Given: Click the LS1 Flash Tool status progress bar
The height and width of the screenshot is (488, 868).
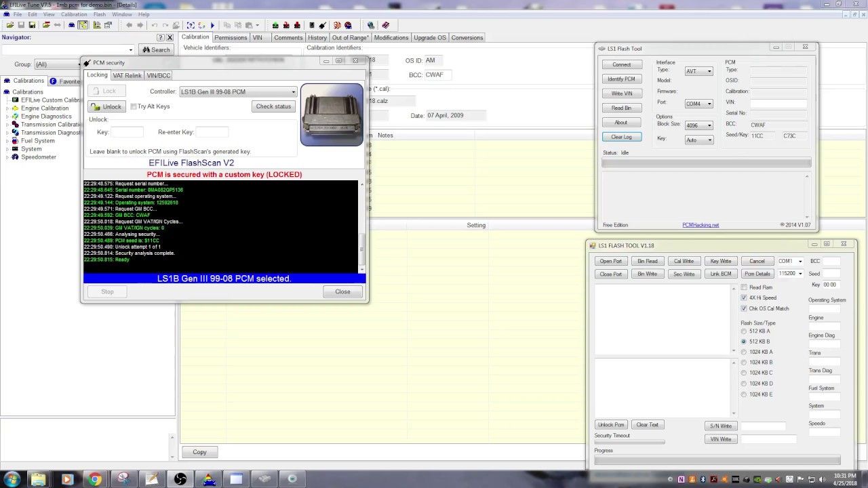Looking at the screenshot, I should click(706, 163).
